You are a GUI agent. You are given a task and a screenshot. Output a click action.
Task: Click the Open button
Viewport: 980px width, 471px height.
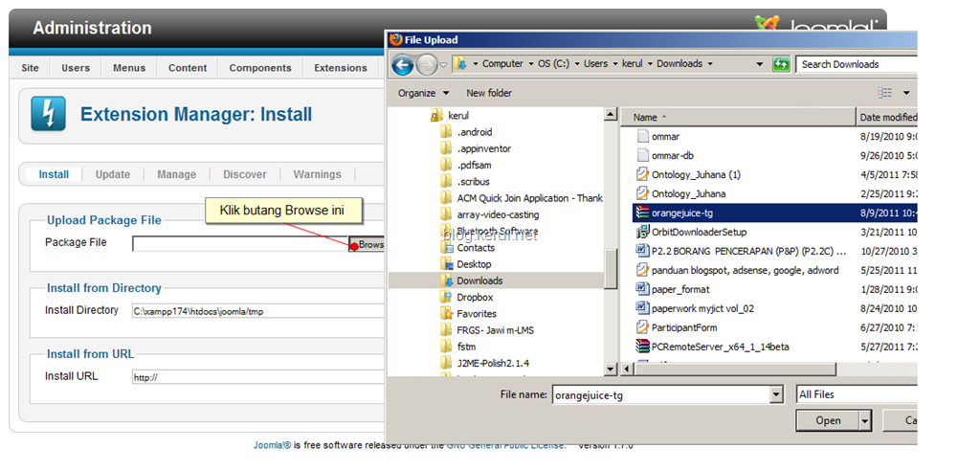[828, 421]
